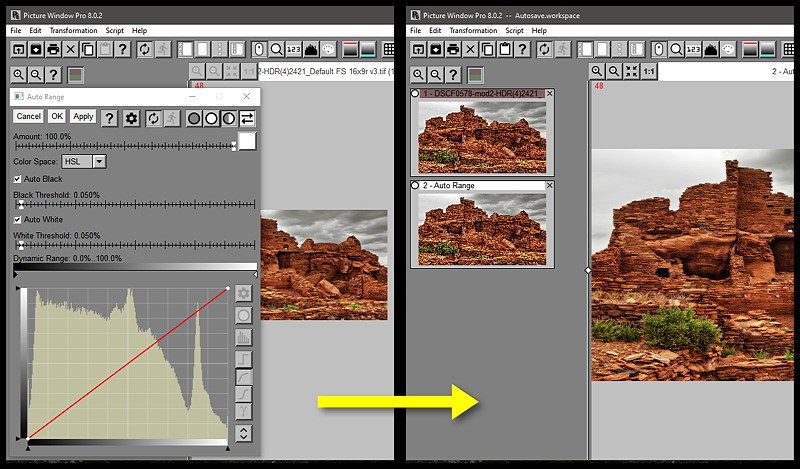This screenshot has height=469, width=800.
Task: Click the 1:1 zoom icon above the image
Action: (648, 71)
